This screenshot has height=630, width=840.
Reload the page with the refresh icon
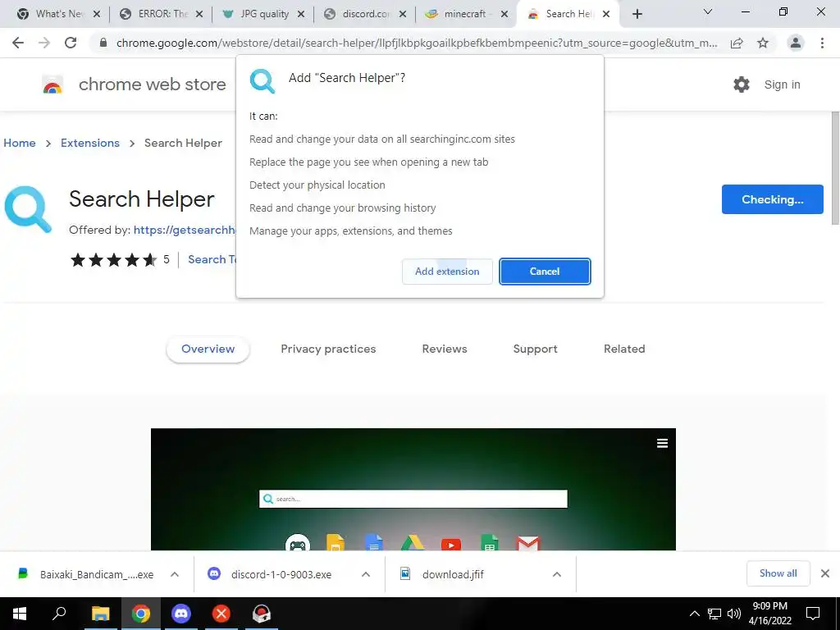71,43
